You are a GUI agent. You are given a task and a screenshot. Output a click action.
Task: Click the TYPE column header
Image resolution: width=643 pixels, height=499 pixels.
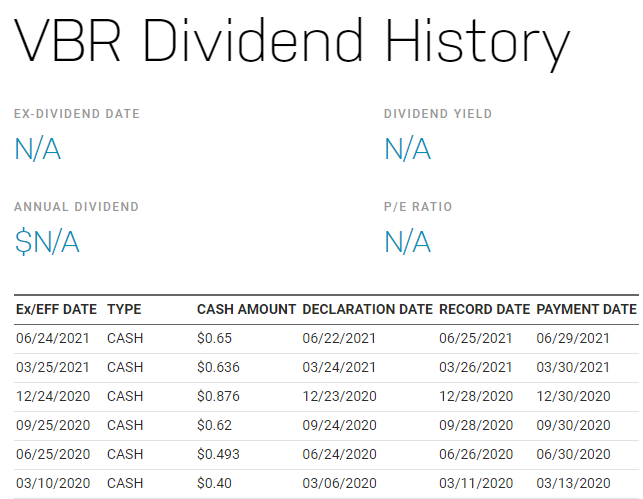(124, 309)
